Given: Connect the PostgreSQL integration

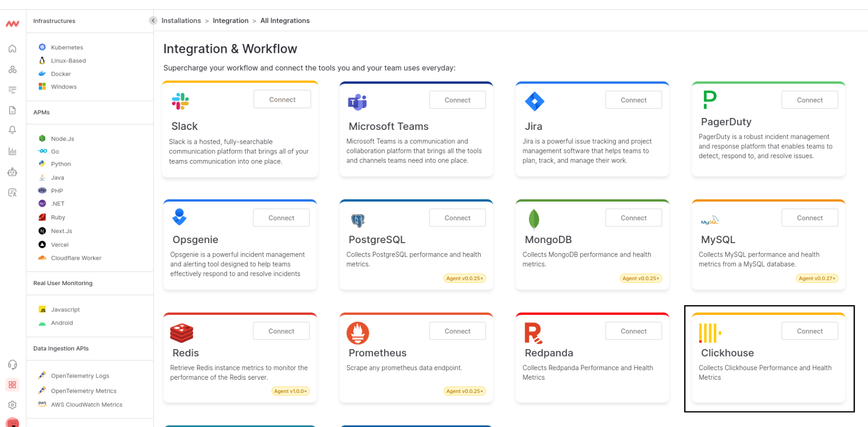Looking at the screenshot, I should pyautogui.click(x=457, y=218).
